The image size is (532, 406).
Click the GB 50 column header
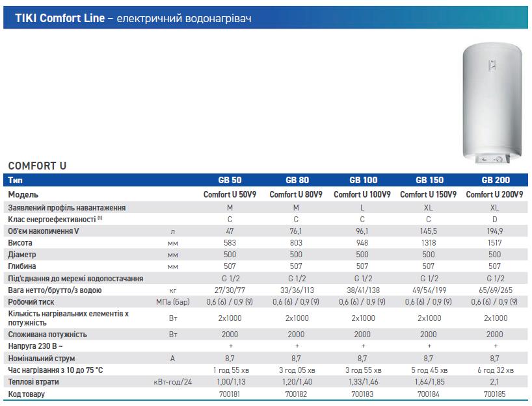pos(230,180)
